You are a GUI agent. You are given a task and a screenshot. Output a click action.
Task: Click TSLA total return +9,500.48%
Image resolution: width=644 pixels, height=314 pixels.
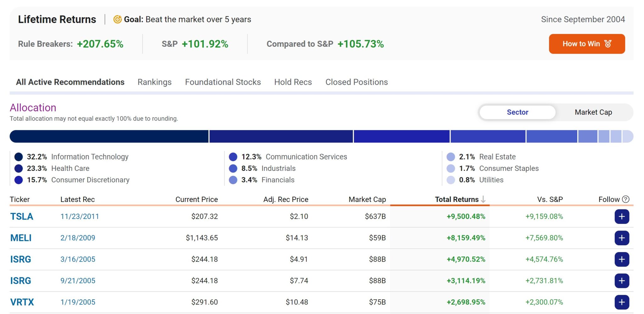466,217
